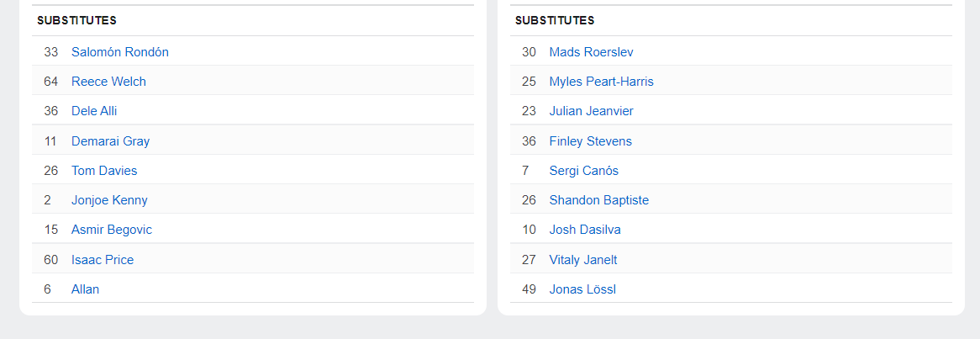Viewport: 980px width, 339px height.
Task: Open Salomón Rondón's player page
Action: [119, 52]
